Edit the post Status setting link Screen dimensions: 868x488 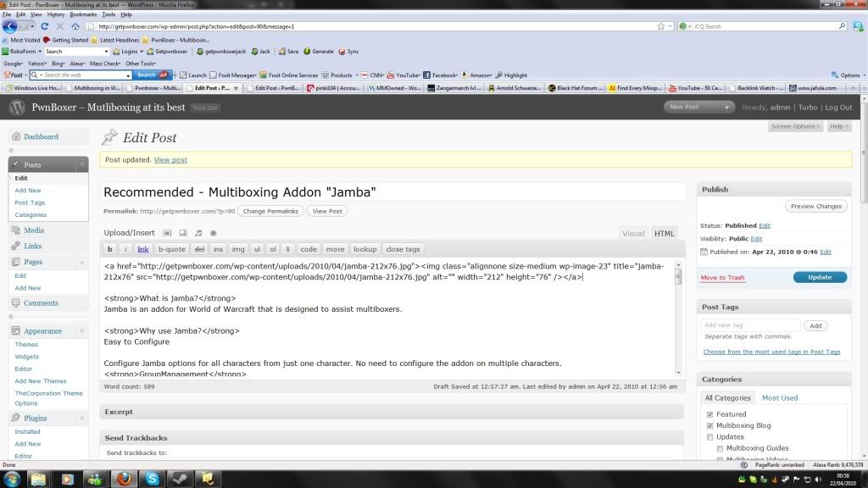tap(764, 225)
